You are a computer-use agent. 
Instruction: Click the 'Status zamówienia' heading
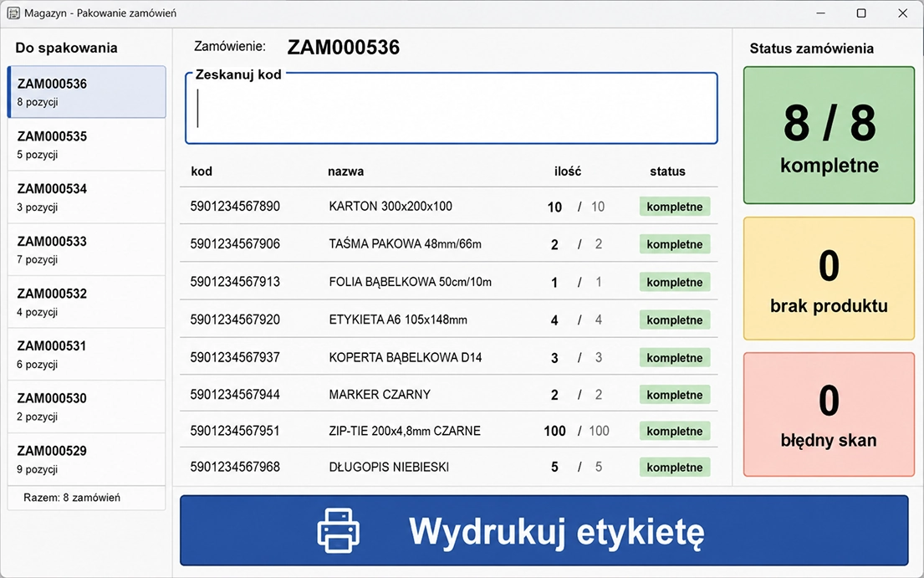click(811, 49)
